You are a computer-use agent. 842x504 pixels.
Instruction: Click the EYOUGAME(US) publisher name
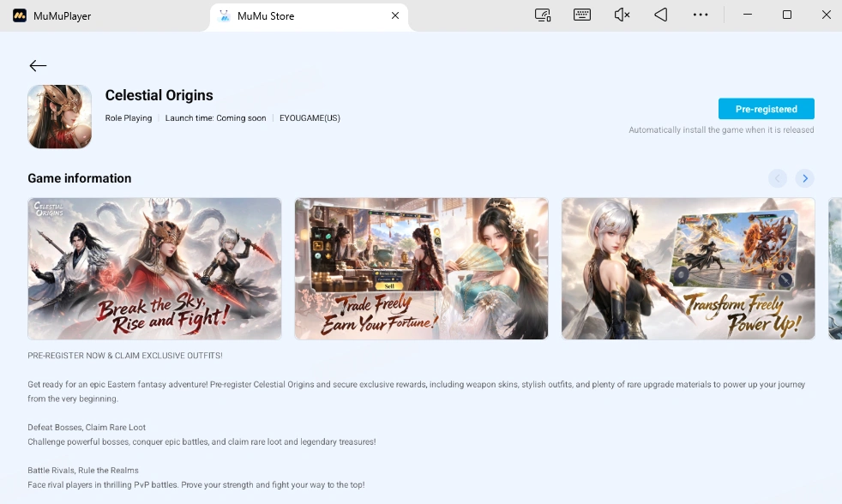310,118
